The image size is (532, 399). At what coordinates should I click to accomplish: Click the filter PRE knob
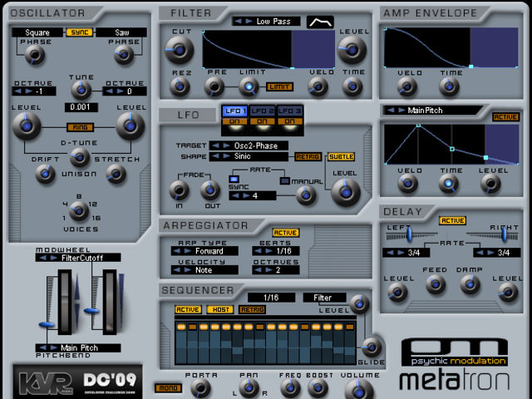pos(214,86)
